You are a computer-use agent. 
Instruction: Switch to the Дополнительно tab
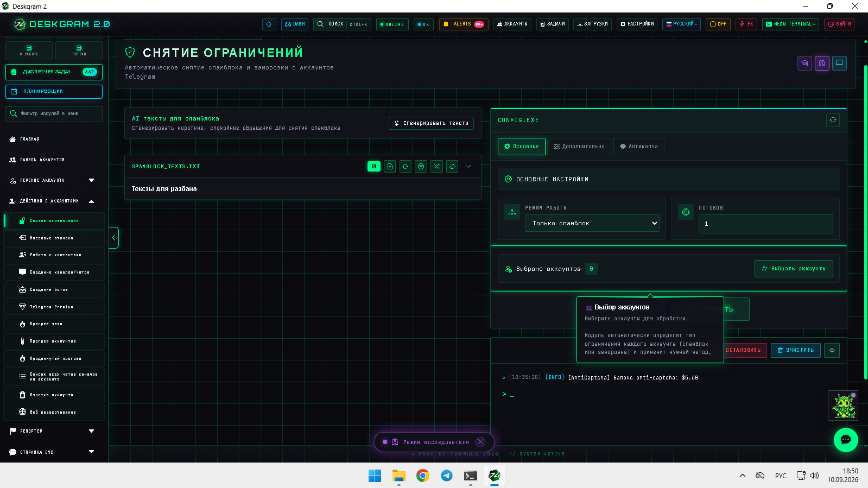click(579, 147)
